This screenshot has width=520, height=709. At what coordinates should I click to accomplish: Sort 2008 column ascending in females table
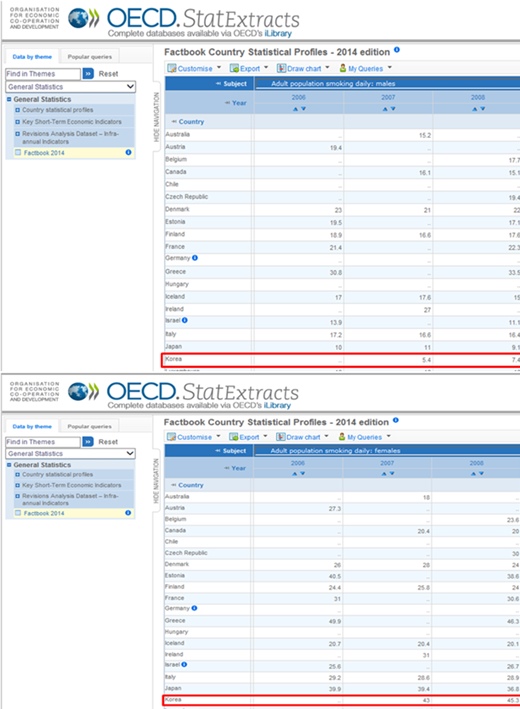(x=473, y=473)
